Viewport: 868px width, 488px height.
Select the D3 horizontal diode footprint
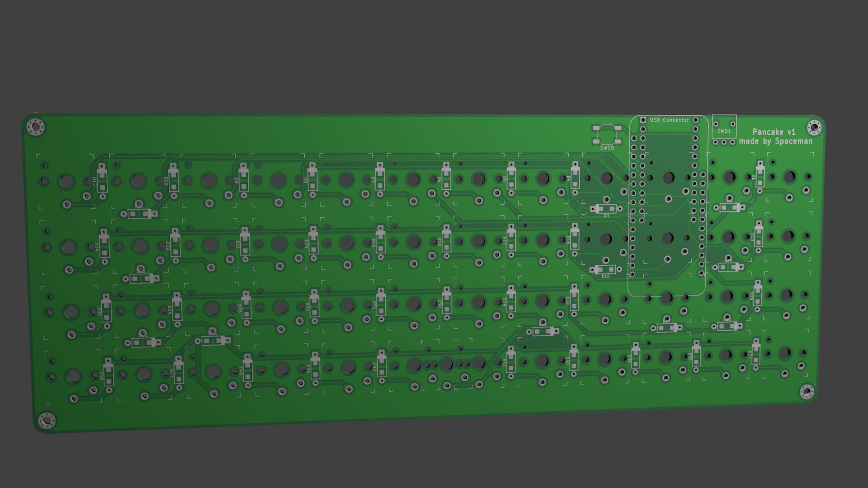tap(606, 208)
